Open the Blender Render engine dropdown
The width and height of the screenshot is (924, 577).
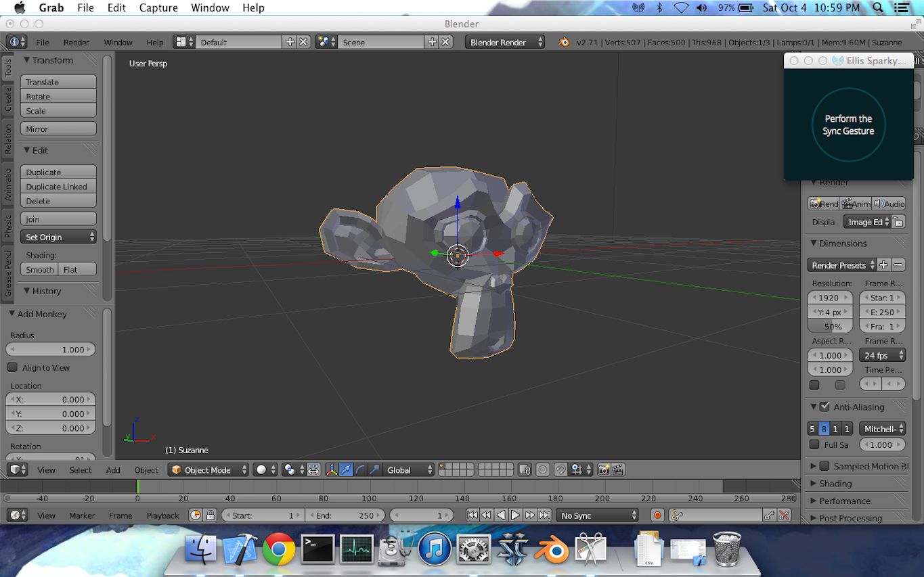click(x=504, y=42)
